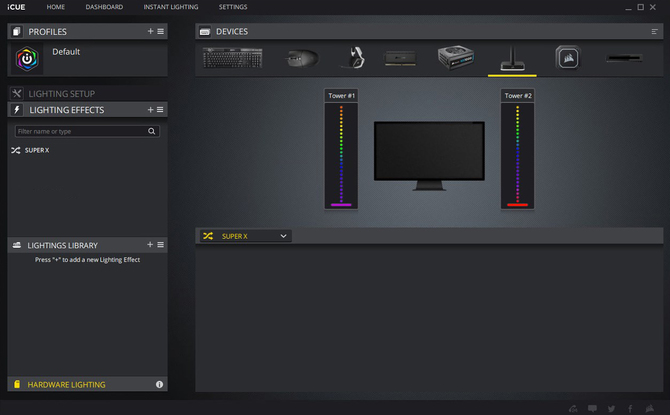Select the last flat device icon
Screen dimensions: 670x415
point(624,58)
